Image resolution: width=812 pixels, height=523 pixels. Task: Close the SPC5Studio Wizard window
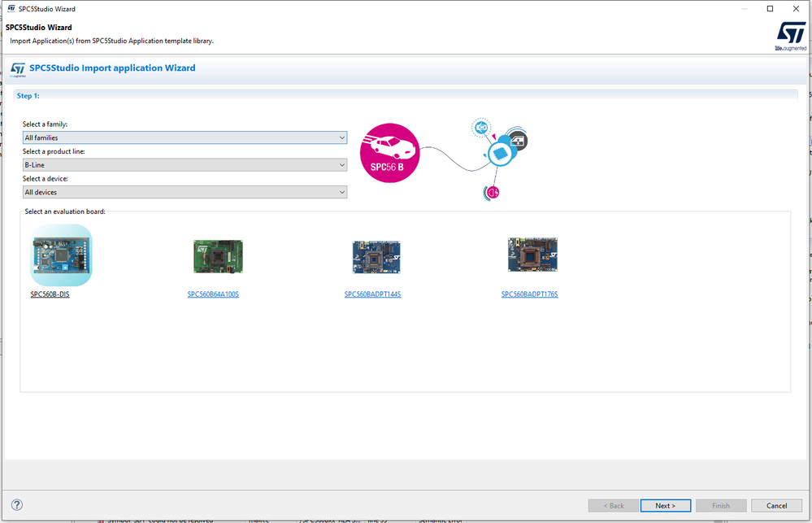tap(796, 9)
